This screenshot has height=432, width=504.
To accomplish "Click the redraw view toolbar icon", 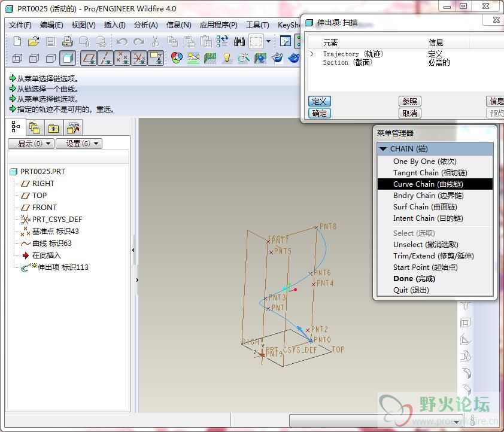I will coord(286,41).
